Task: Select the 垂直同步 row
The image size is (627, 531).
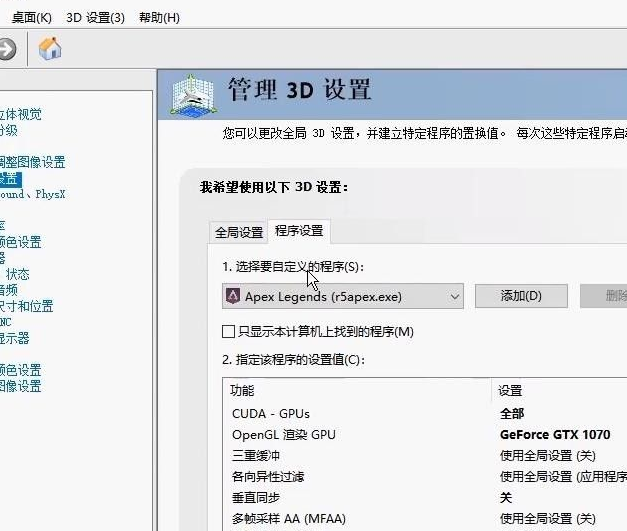Action: point(425,498)
